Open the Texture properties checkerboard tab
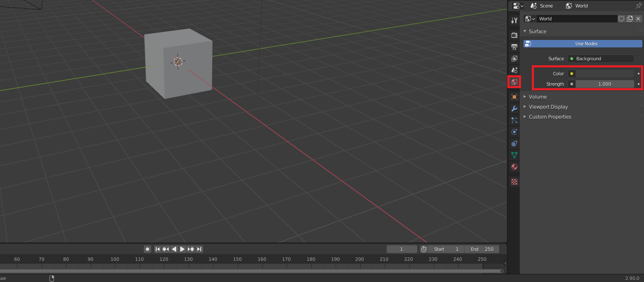Screen dimensions: 644x282 [x=514, y=182]
